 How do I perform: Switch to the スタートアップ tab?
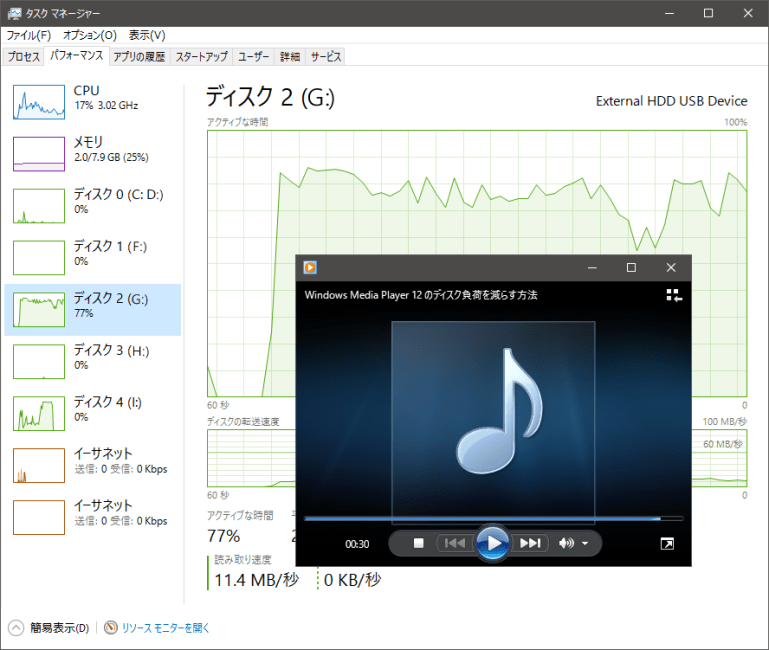(x=202, y=57)
